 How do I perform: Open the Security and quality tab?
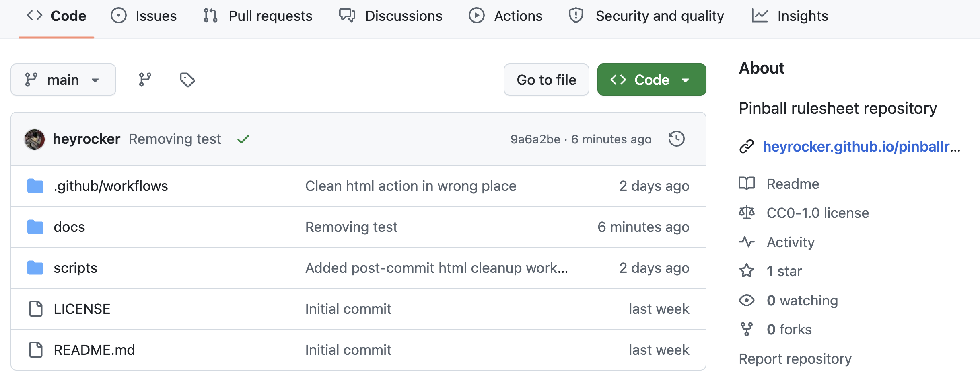click(646, 16)
